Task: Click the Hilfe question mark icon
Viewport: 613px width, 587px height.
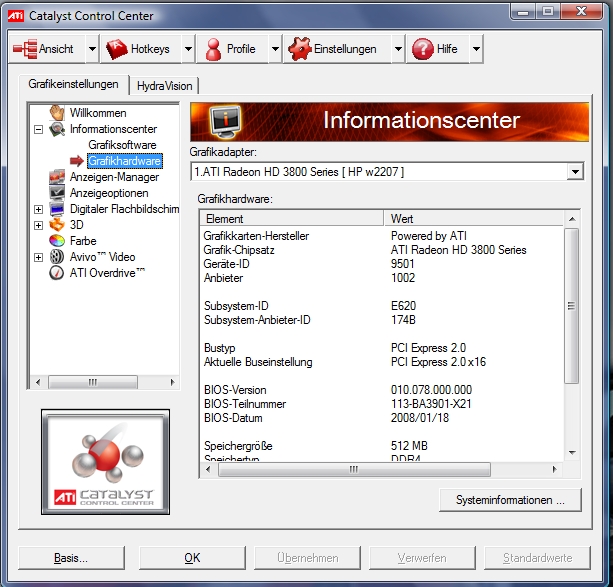Action: 423,49
